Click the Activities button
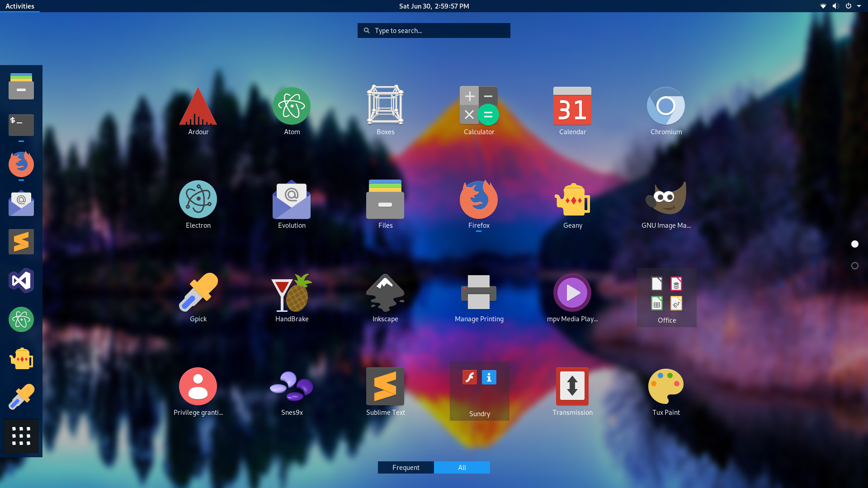This screenshot has width=868, height=488. coord(20,6)
